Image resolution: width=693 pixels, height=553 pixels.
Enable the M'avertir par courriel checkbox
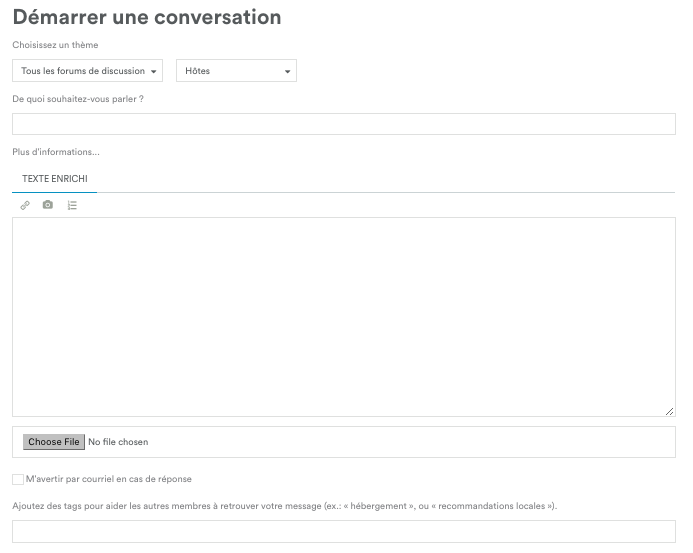coord(18,479)
